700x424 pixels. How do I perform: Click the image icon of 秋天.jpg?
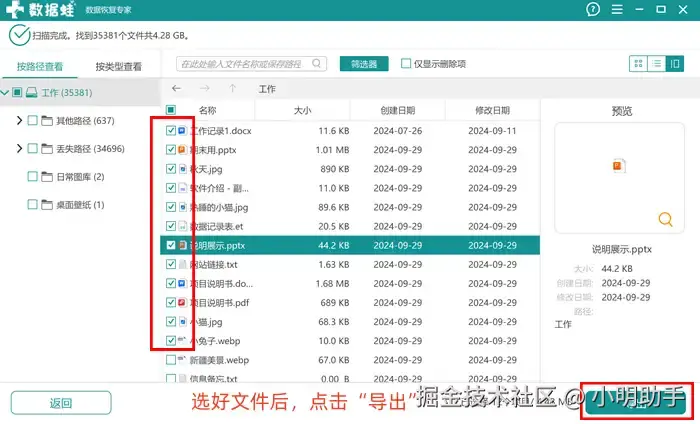182,169
